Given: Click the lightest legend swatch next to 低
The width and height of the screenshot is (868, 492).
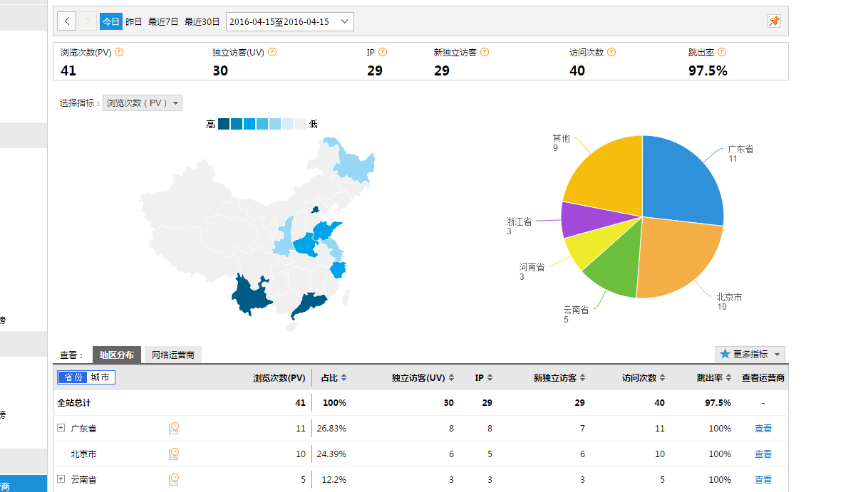Looking at the screenshot, I should tap(301, 124).
